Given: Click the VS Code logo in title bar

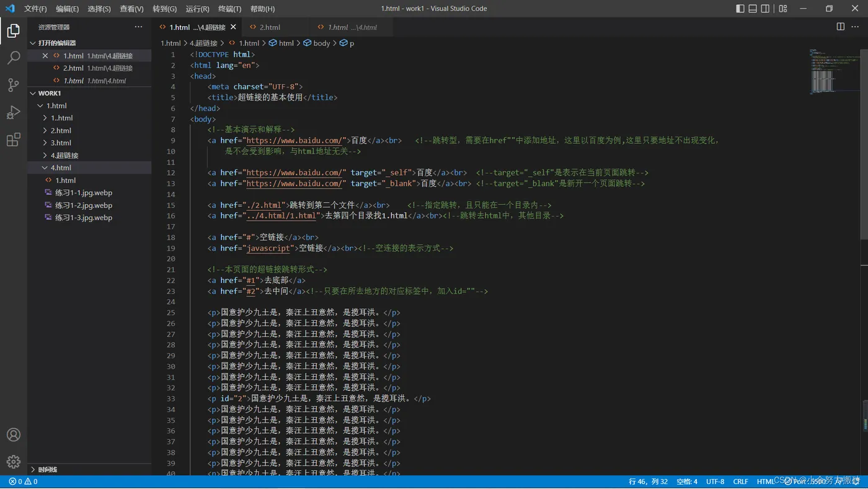Looking at the screenshot, I should [x=10, y=9].
